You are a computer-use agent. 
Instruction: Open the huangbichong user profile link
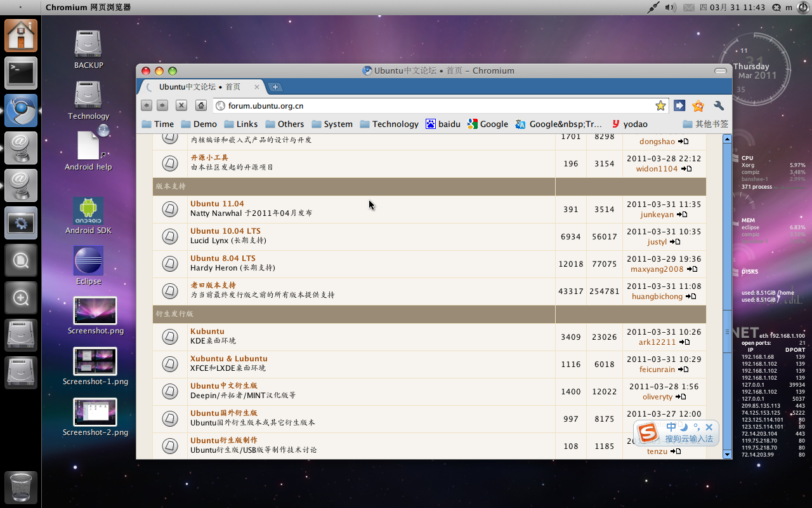coord(657,297)
